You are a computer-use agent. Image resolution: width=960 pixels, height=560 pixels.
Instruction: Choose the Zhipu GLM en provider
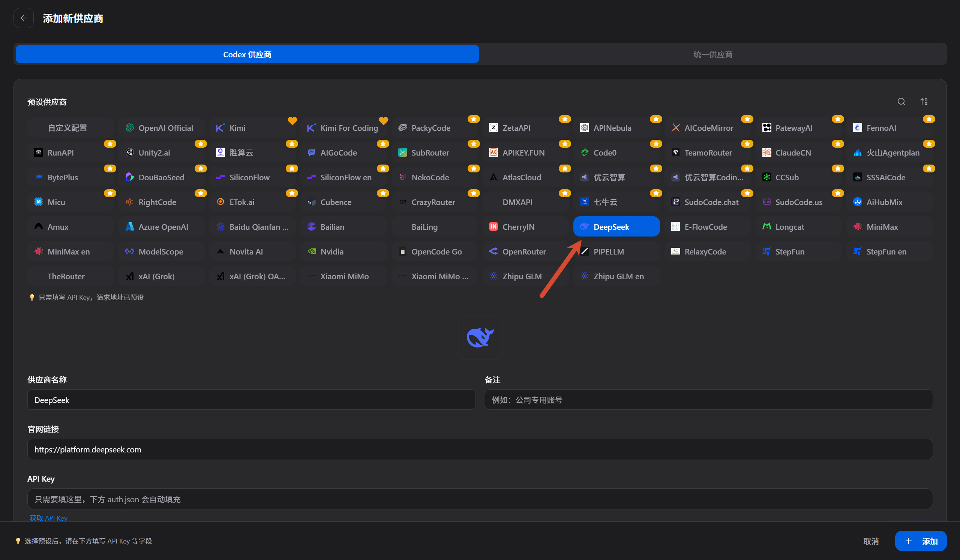point(617,276)
